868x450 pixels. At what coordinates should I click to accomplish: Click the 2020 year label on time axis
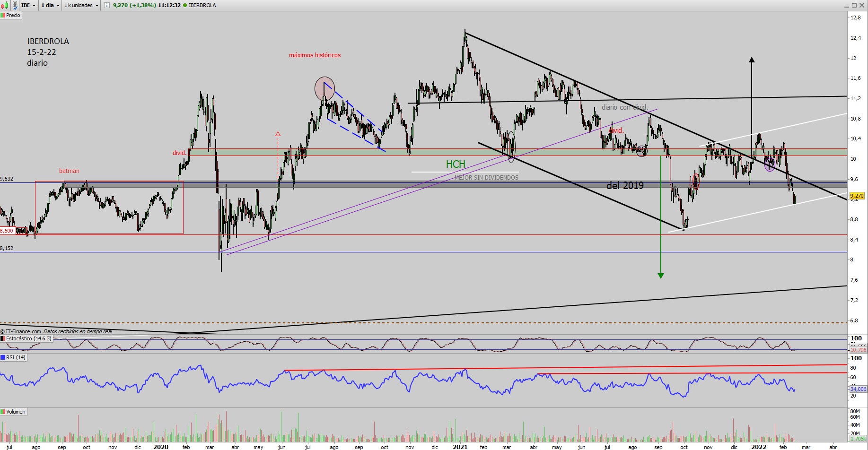pyautogui.click(x=161, y=447)
